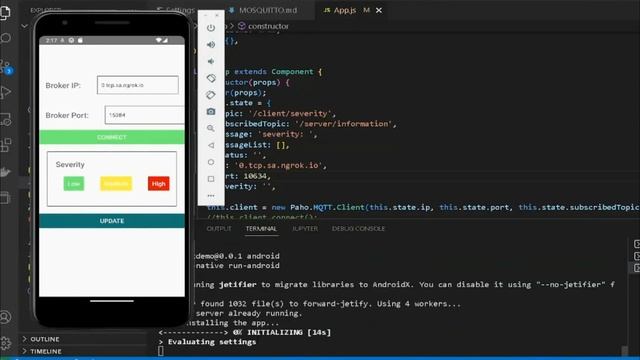
Task: Open Remote Explorer icon in activity bar
Action: 5,119
